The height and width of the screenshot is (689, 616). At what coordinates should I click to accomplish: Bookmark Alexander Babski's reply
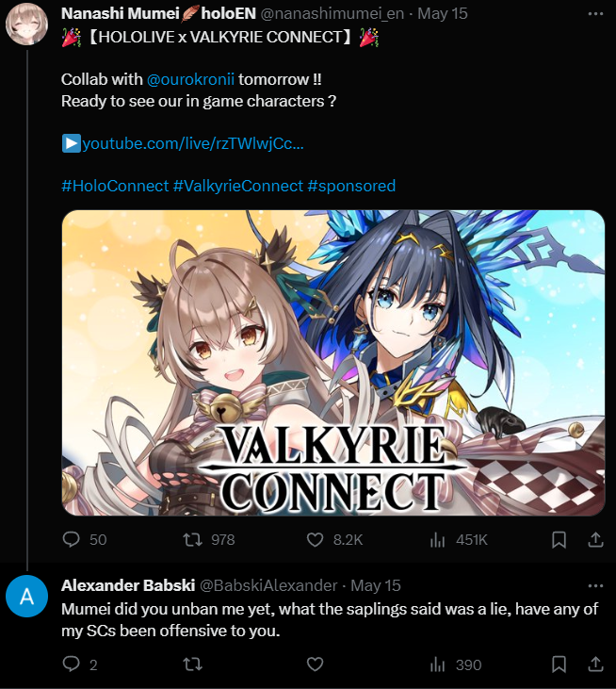pos(559,664)
